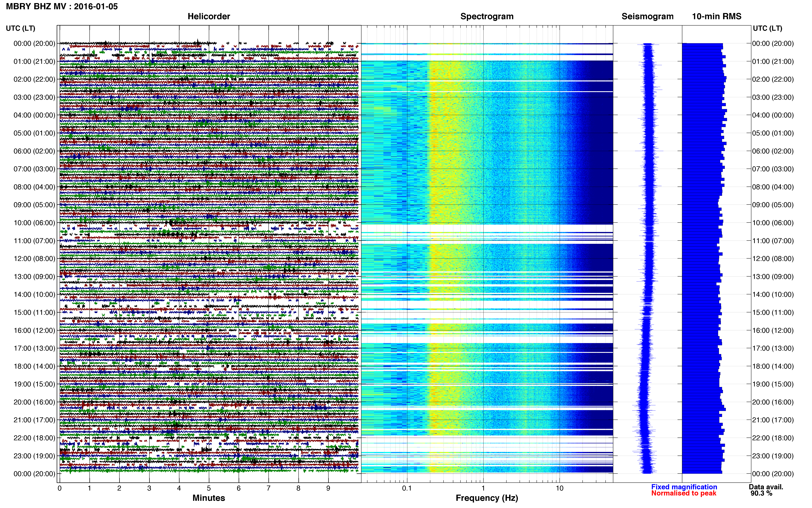Viewport: 812px width, 508px height.
Task: Click left axis label '22:00 (18:00)'
Action: (34, 438)
